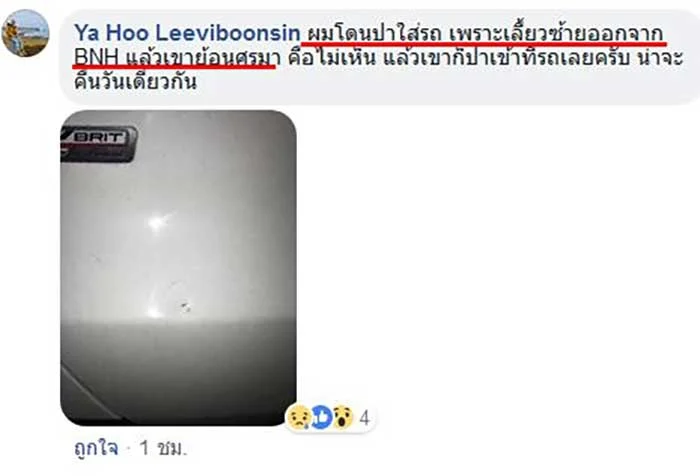This screenshot has width=700, height=476.
Task: Click the BRIT badge in the photo
Action: coord(98,143)
